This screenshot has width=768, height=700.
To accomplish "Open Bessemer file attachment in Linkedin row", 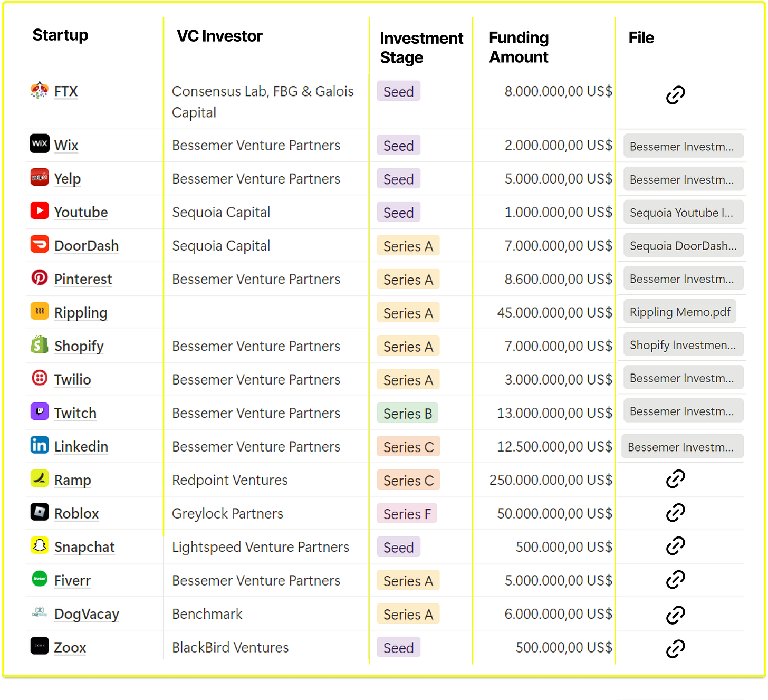I will click(x=683, y=447).
